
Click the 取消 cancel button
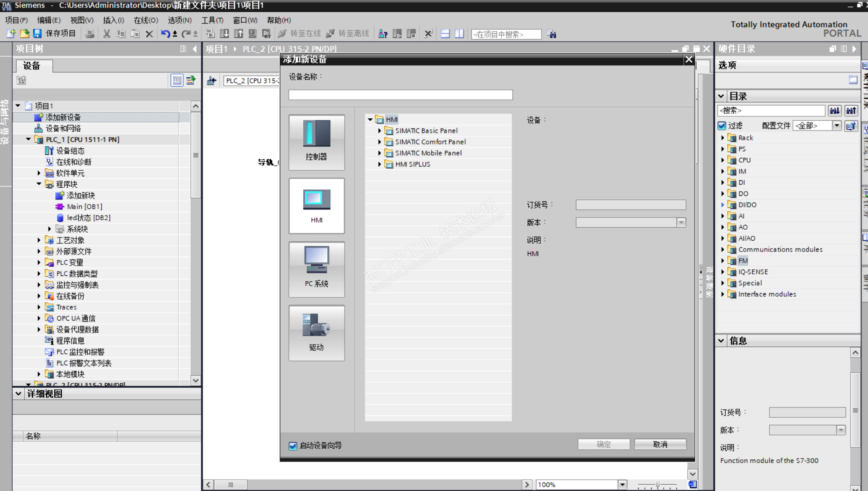(660, 444)
